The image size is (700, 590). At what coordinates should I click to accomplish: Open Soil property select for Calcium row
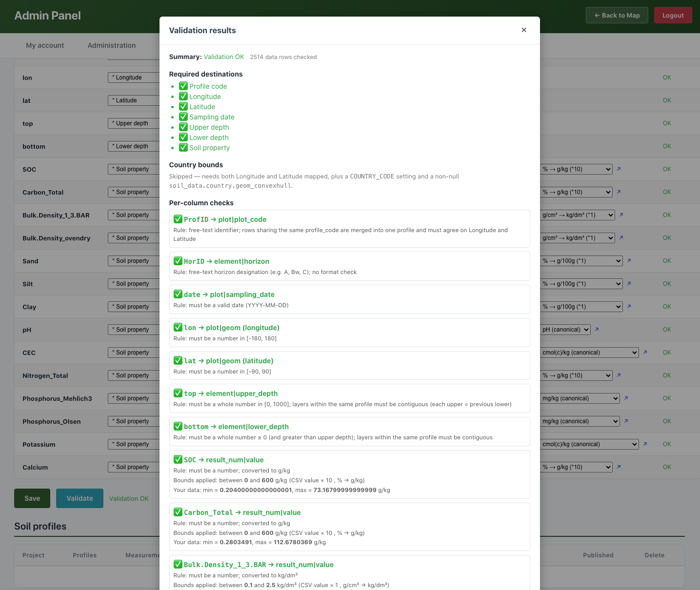coord(134,467)
